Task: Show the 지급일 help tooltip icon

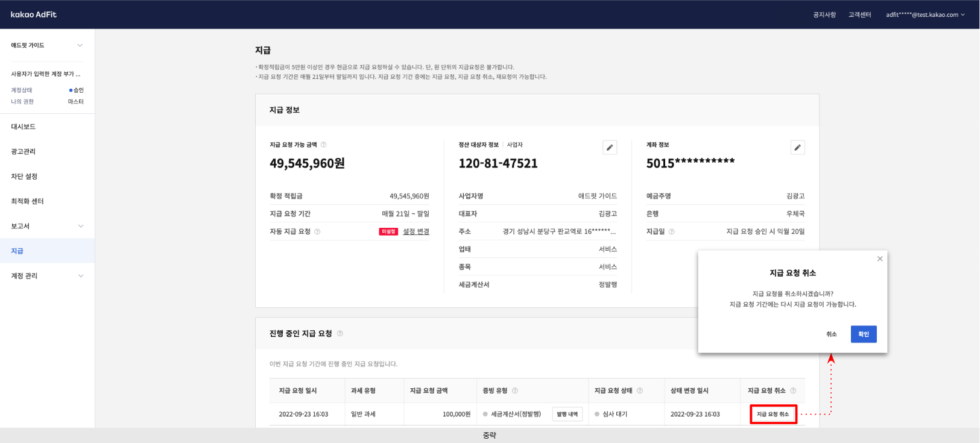Action: click(671, 231)
